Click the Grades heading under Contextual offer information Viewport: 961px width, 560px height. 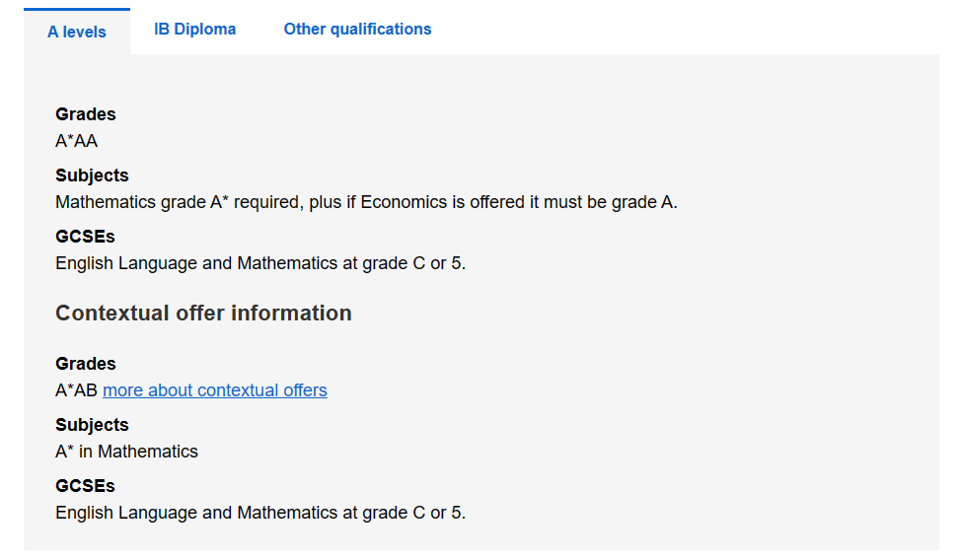click(86, 364)
